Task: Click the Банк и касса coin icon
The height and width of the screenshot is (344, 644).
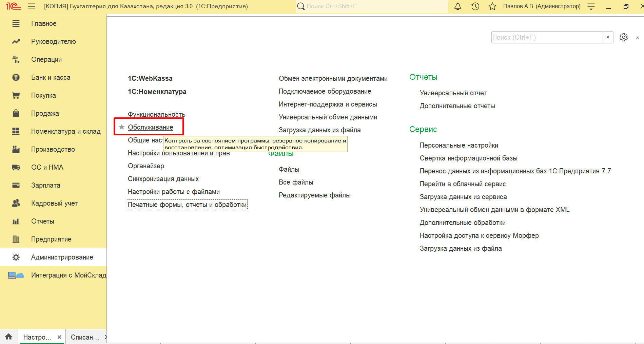Action: tap(16, 77)
